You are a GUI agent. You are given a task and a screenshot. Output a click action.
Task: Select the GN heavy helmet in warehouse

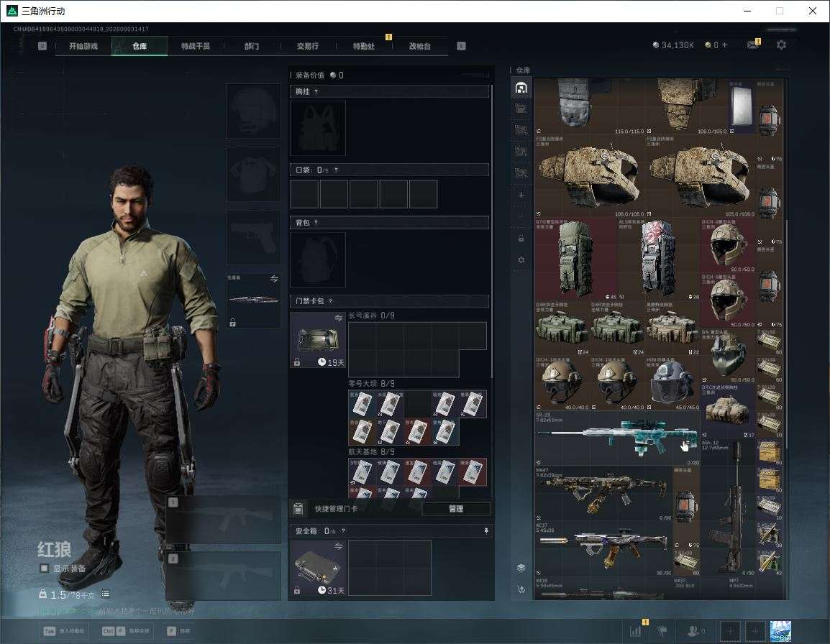coord(728,355)
